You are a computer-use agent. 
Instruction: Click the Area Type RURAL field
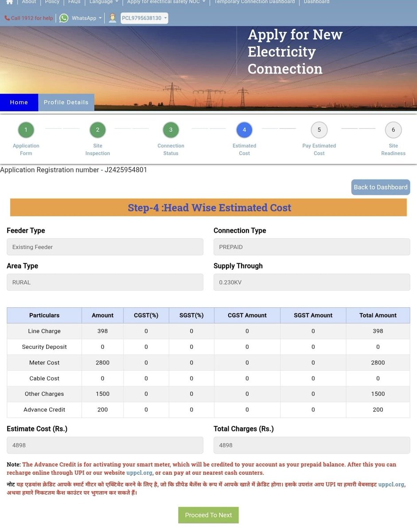pos(105,282)
